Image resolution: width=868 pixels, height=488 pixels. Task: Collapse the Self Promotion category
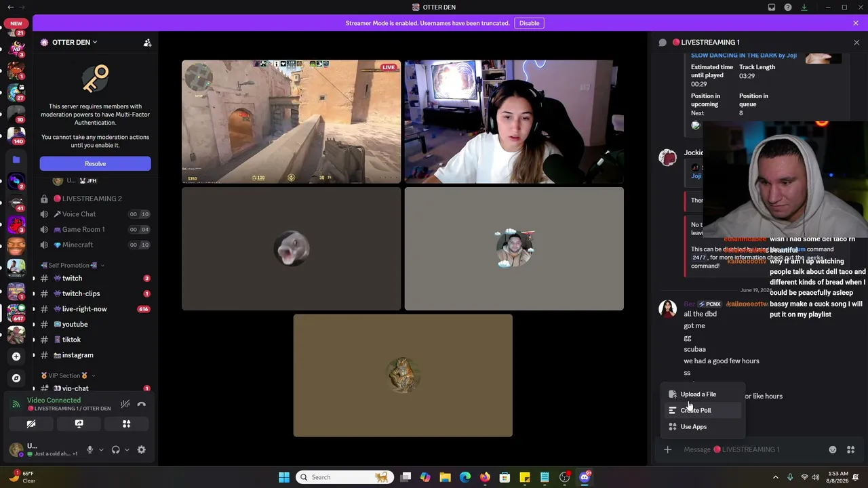pos(73,265)
